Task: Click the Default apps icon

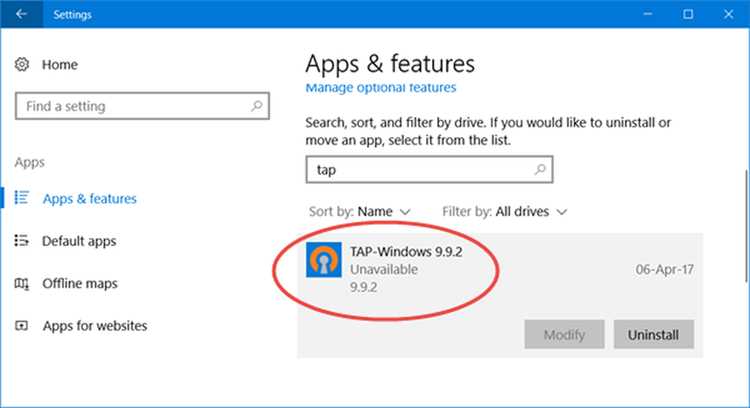Action: click(x=22, y=240)
